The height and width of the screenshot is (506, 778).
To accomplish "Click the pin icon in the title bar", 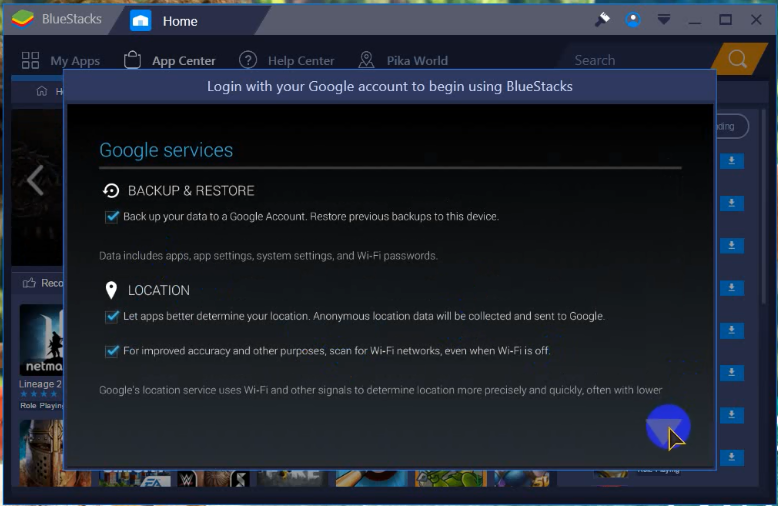I will [602, 19].
